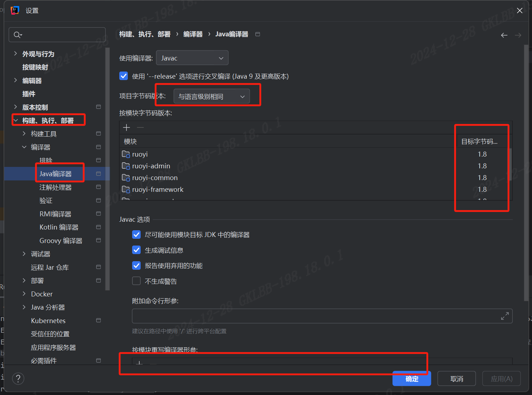Click the IntelliJ logo icon in title bar
Image resolution: width=532 pixels, height=395 pixels.
tap(15, 11)
